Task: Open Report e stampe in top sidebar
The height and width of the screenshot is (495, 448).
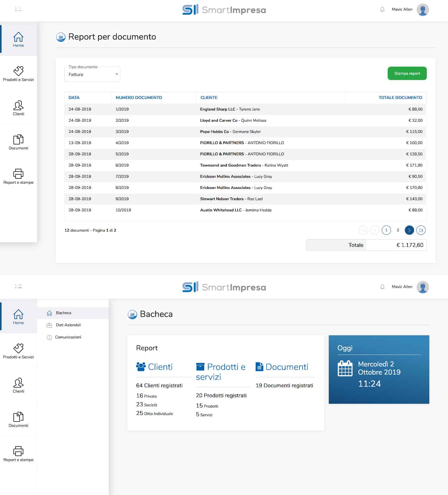Action: (x=18, y=176)
